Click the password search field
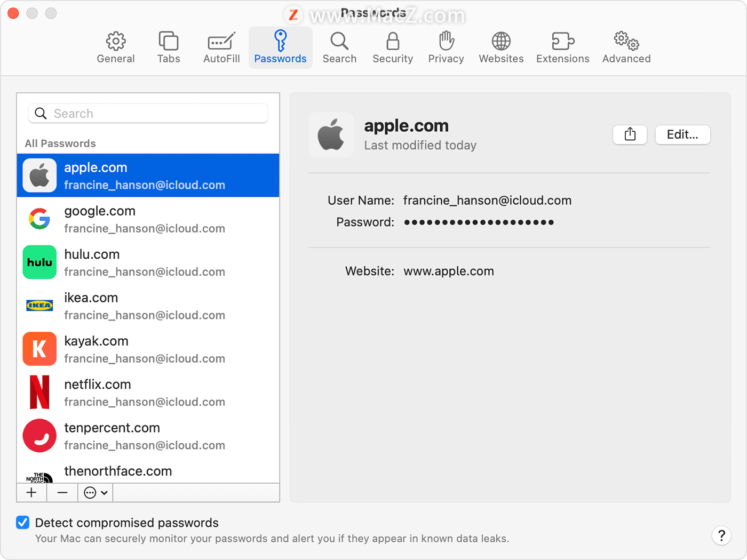 148,114
